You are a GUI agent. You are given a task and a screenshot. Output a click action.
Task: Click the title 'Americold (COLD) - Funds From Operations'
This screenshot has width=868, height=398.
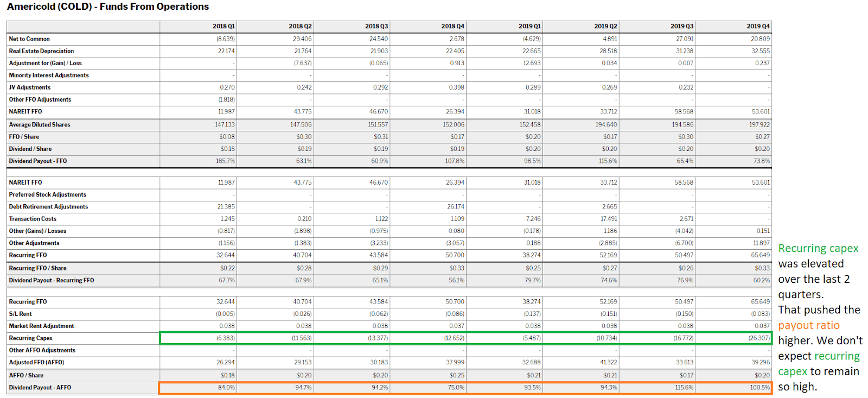(x=108, y=7)
